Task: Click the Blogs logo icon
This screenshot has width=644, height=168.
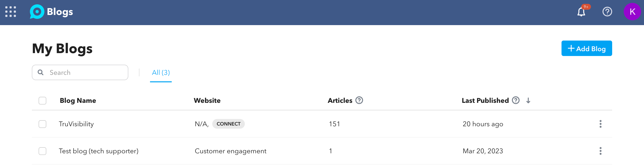Action: point(37,12)
